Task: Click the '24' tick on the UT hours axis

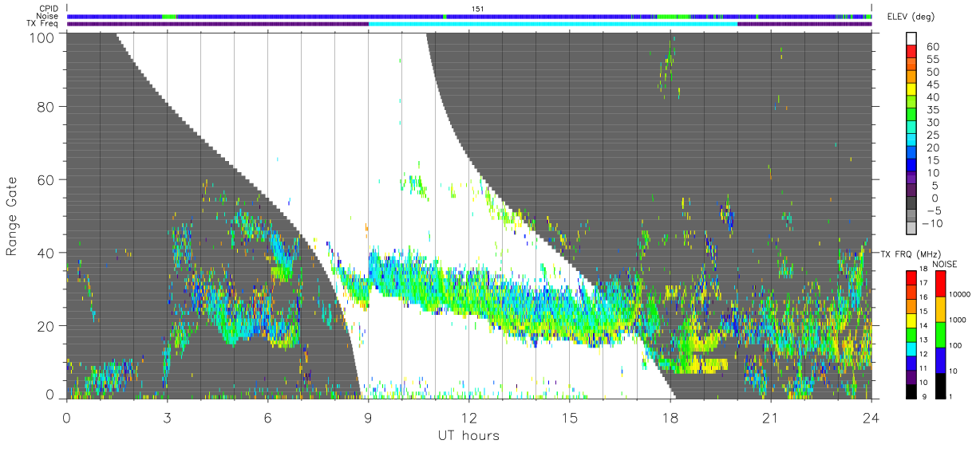Action: [871, 417]
